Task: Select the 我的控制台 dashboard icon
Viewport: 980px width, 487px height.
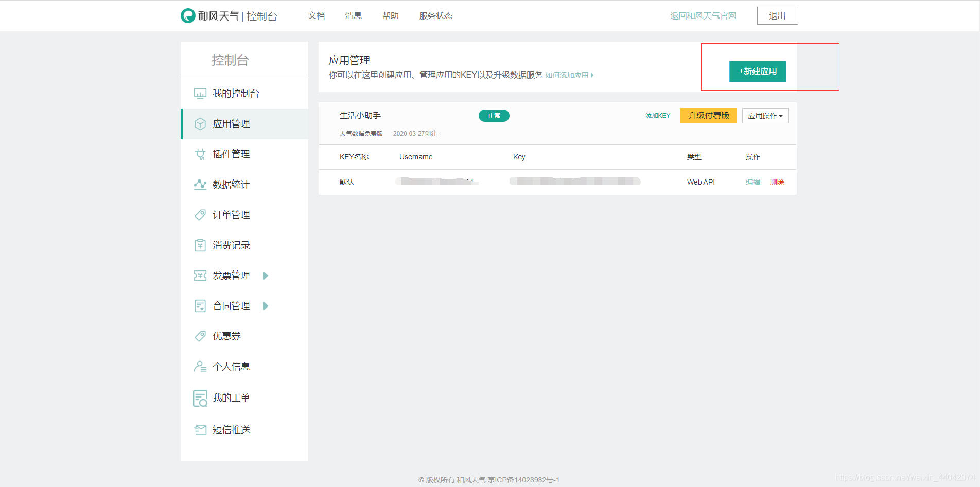Action: point(200,93)
